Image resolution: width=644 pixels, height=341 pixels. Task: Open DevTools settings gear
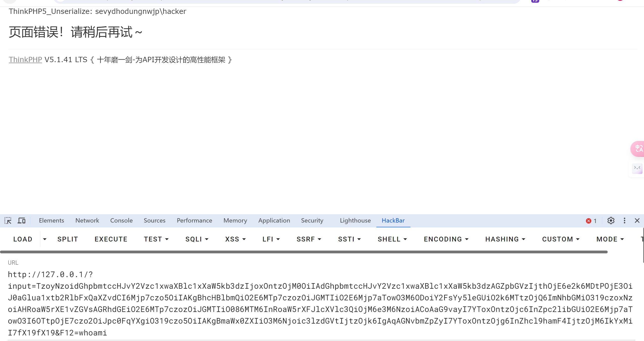tap(611, 221)
